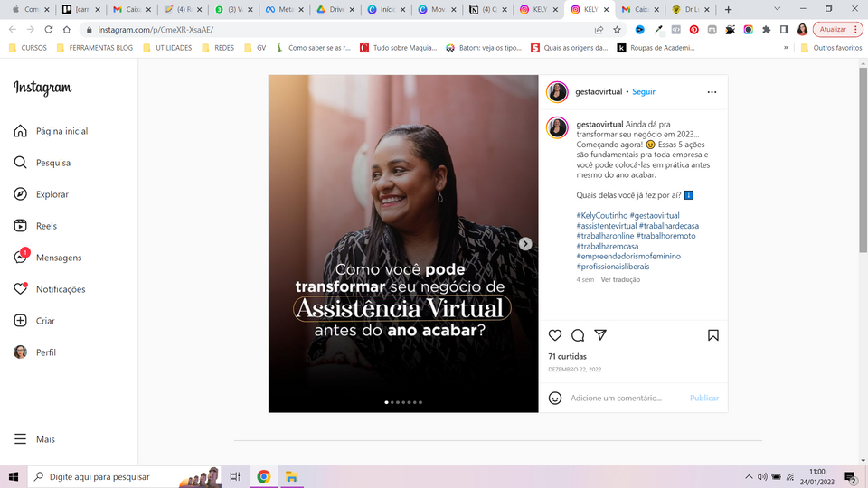Share post via paper plane icon
Viewport: 868px width, 488px height.
tap(600, 334)
